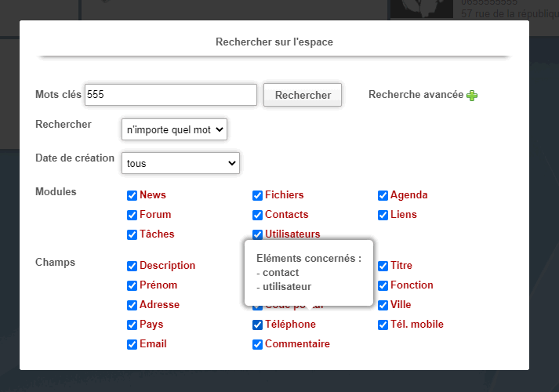
Task: Uncheck the Tél. mobile checkbox
Action: (383, 325)
